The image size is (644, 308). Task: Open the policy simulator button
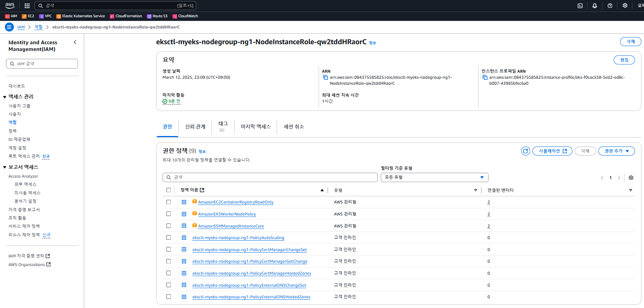click(x=552, y=151)
